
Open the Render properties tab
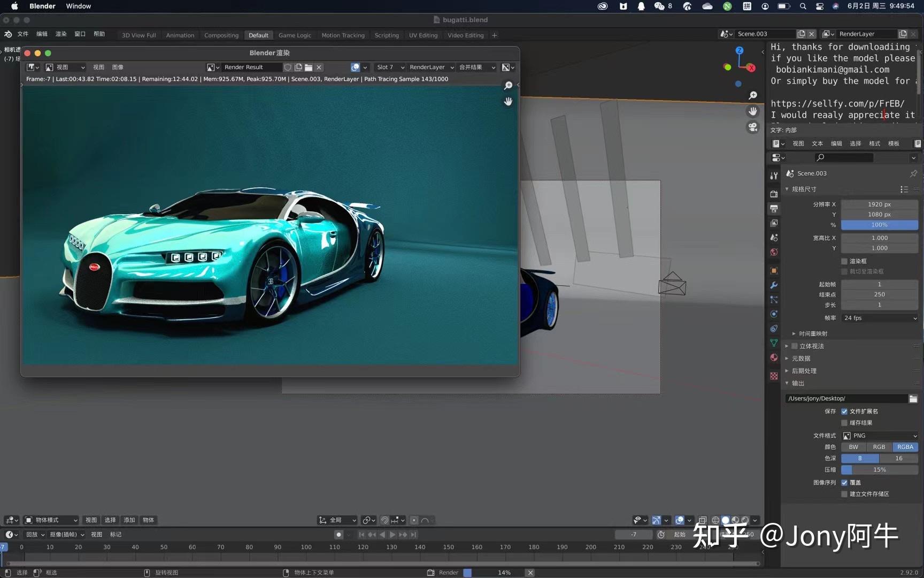(774, 194)
